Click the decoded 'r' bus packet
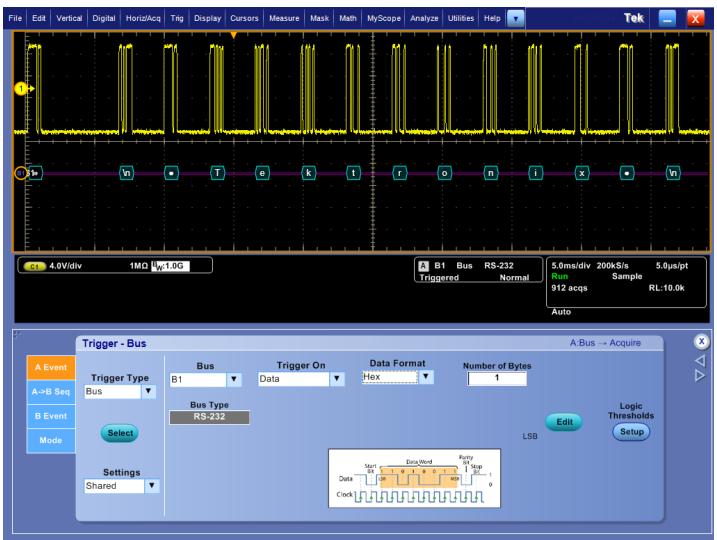This screenshot has width=717, height=540. click(x=400, y=173)
